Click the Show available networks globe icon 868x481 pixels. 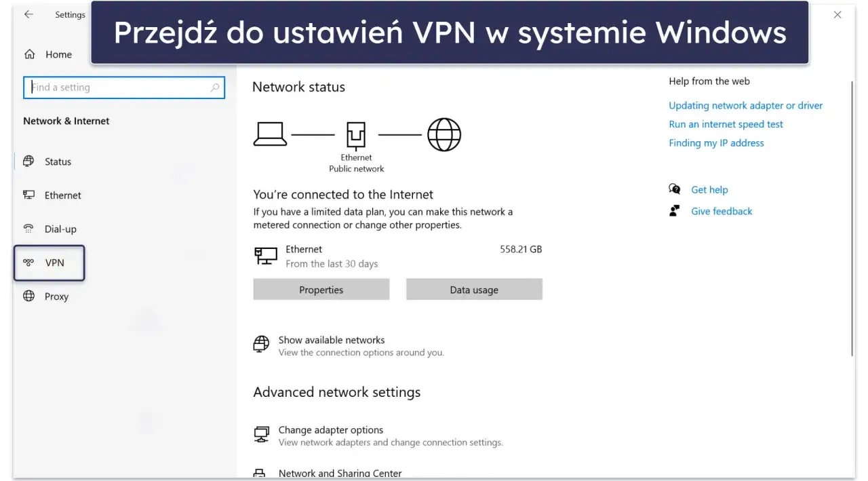pos(261,344)
